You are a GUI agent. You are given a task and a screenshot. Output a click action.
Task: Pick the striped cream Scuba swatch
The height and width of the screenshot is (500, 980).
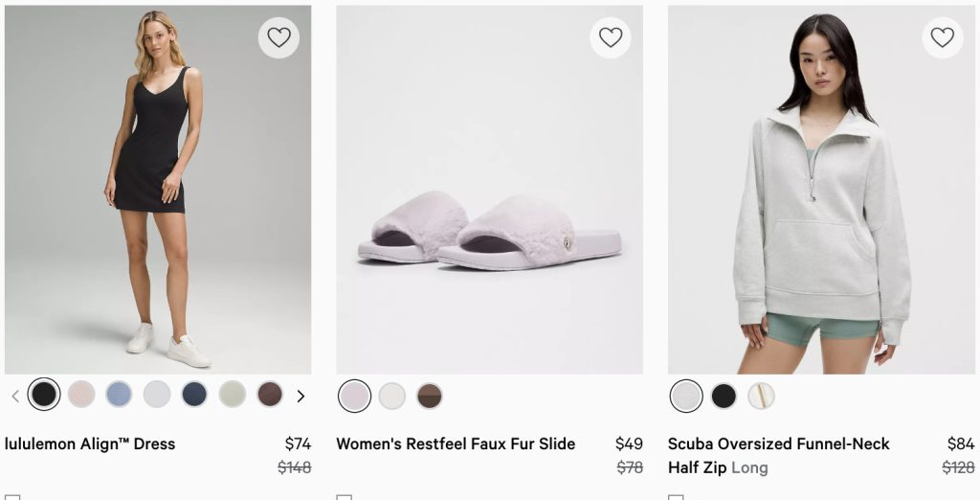(761, 396)
